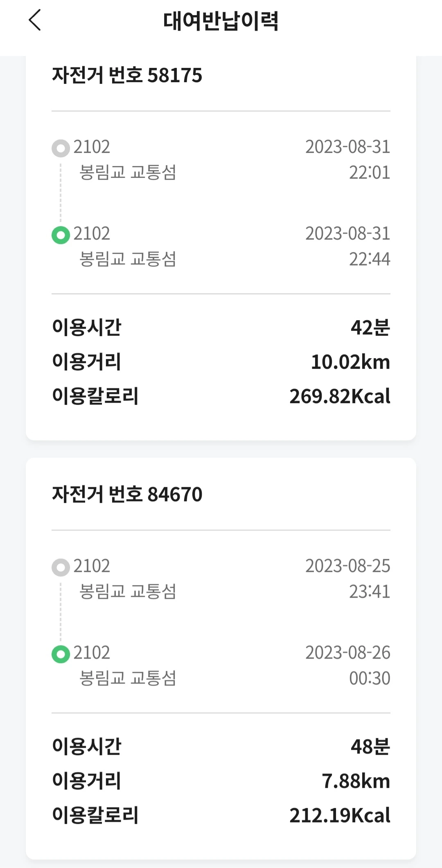Tap green return marker for bike 58175
This screenshot has height=868, width=442.
[x=61, y=235]
